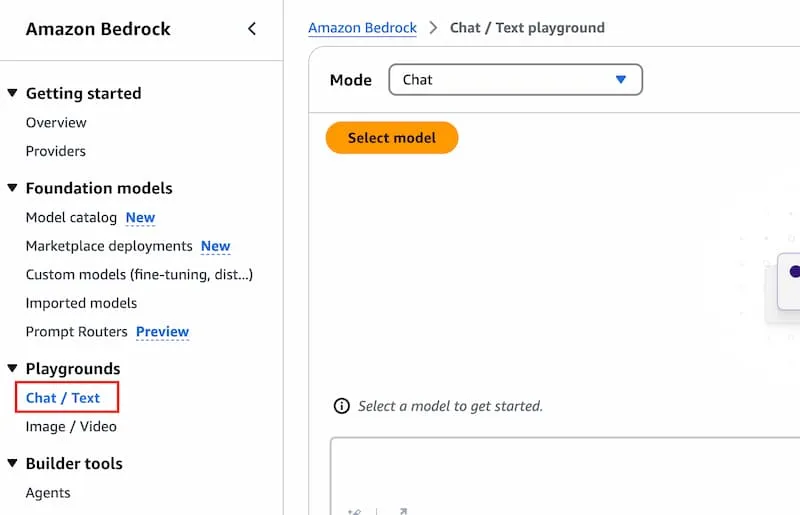Viewport: 800px width, 515px height.
Task: Collapse the Getting started section
Action: (13, 93)
